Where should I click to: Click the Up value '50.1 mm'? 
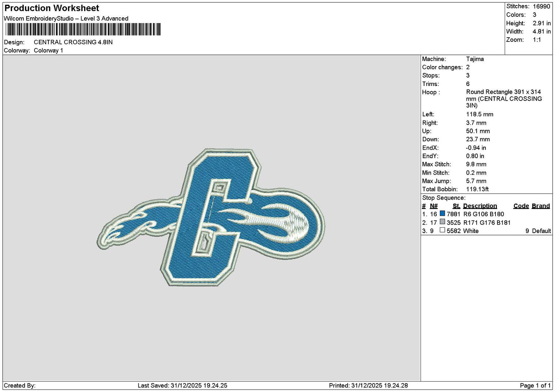tap(478, 131)
